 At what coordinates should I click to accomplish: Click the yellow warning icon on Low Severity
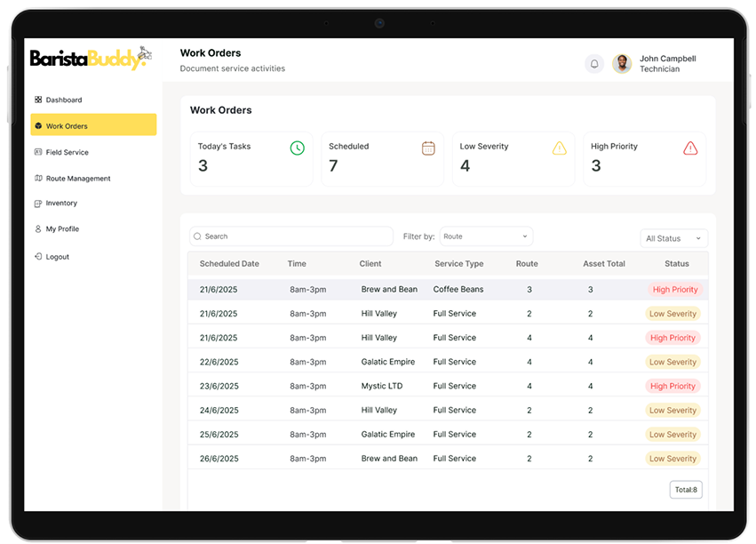559,148
